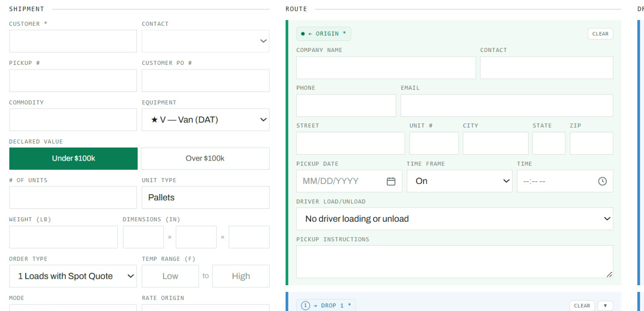This screenshot has width=644, height=311.
Task: Focus the Pickup # field
Action: click(73, 81)
